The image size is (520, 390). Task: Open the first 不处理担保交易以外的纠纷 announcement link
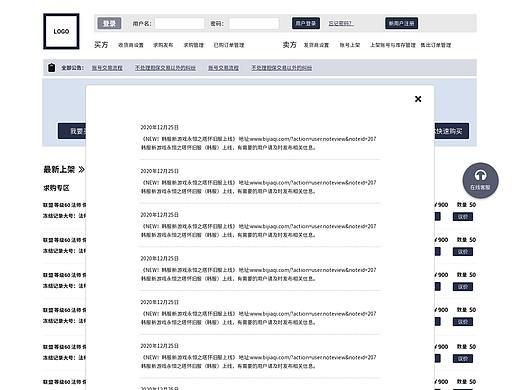coord(165,68)
